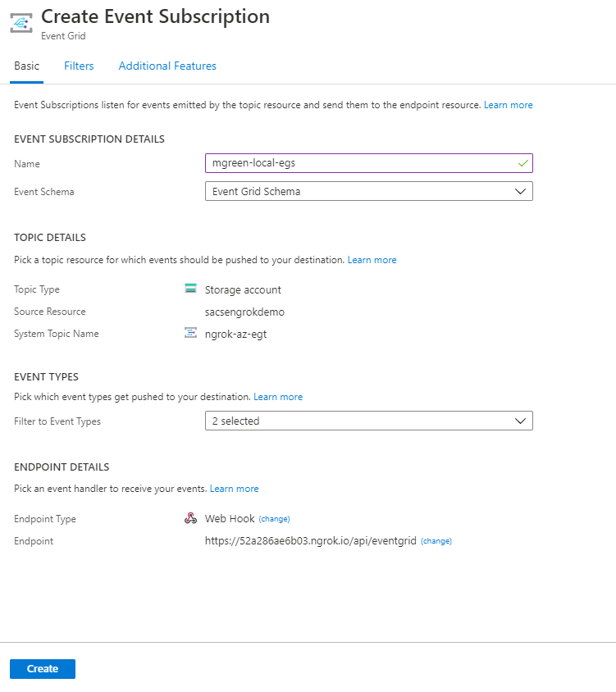Open Learn more link for event subscriptions

[x=509, y=105]
